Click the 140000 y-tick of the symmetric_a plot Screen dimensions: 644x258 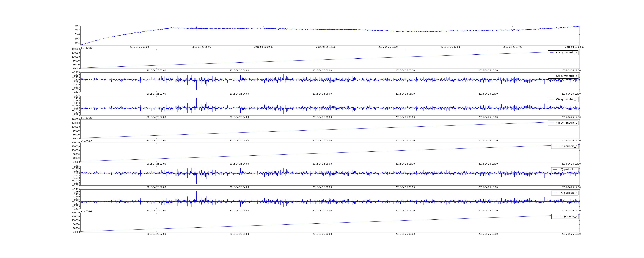pyautogui.click(x=76, y=49)
